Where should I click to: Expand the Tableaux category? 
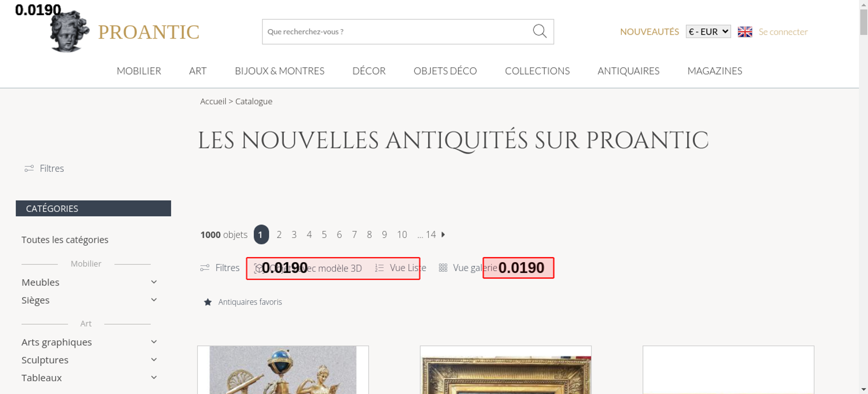pyautogui.click(x=154, y=378)
